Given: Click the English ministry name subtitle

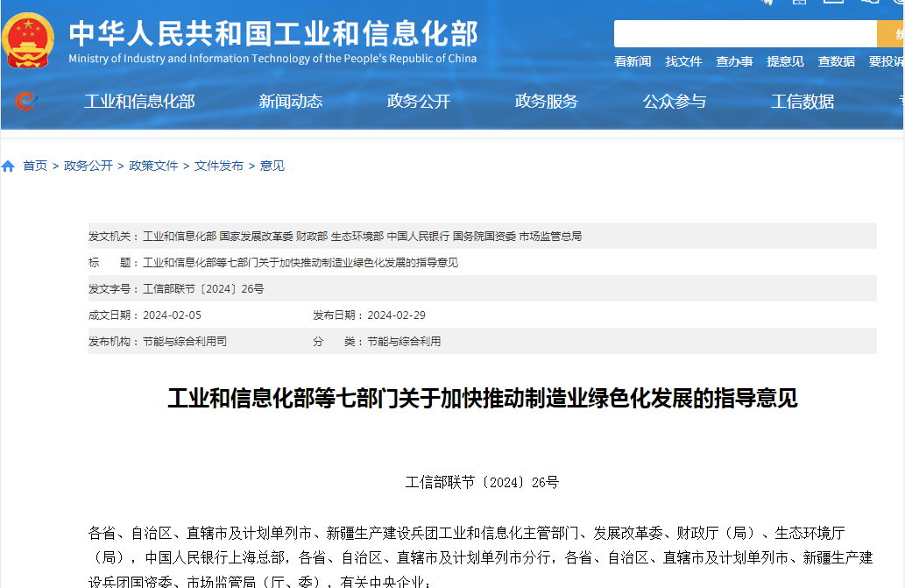Looking at the screenshot, I should 272,59.
